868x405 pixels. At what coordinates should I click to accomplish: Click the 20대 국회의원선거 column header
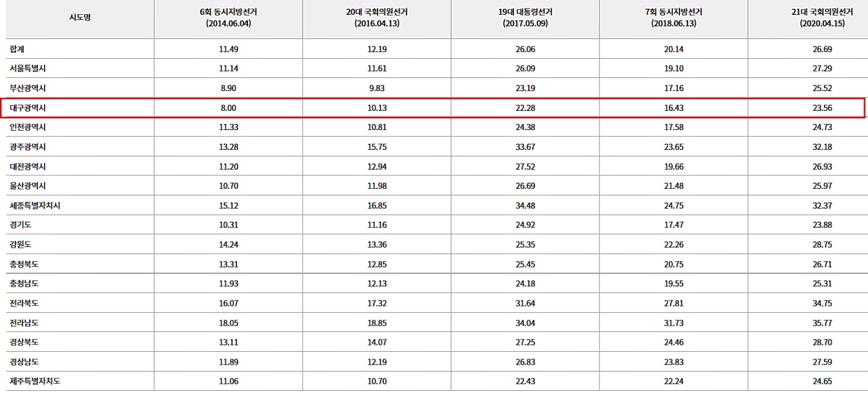376,17
